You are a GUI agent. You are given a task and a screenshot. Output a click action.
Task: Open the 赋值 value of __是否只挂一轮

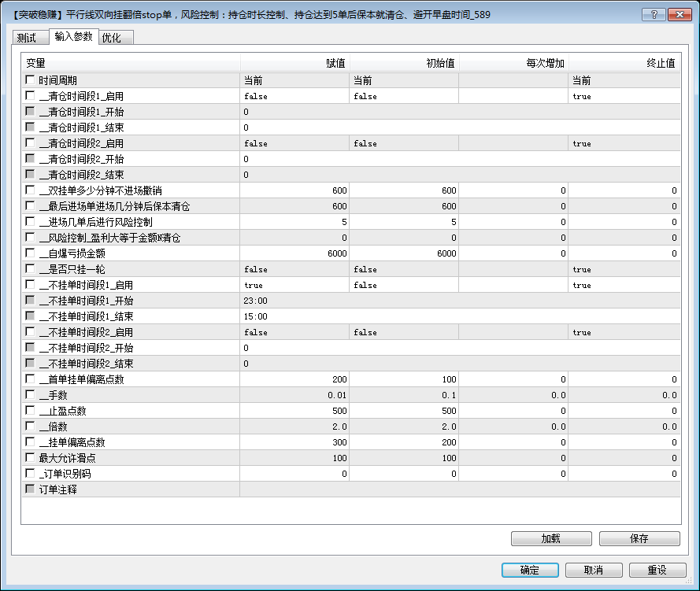[294, 269]
